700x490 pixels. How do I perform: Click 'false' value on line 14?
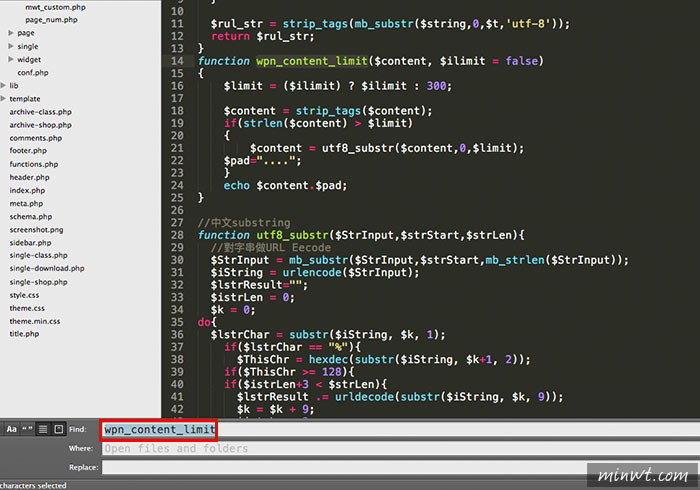click(x=521, y=61)
